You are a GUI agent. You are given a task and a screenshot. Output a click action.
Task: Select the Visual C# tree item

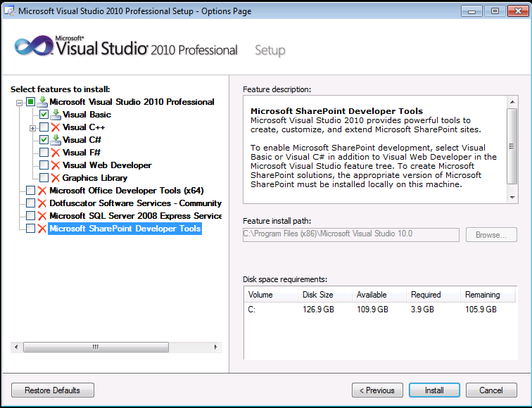[82, 140]
